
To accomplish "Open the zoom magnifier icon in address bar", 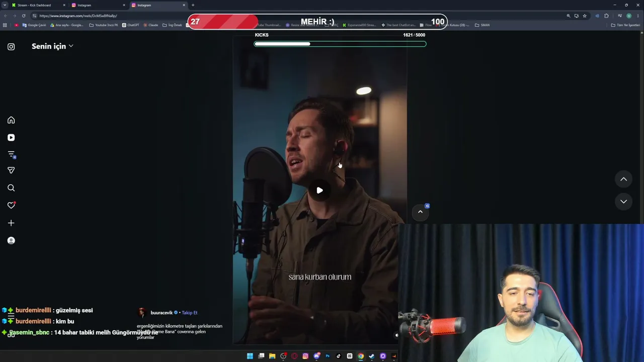I will click(x=569, y=16).
